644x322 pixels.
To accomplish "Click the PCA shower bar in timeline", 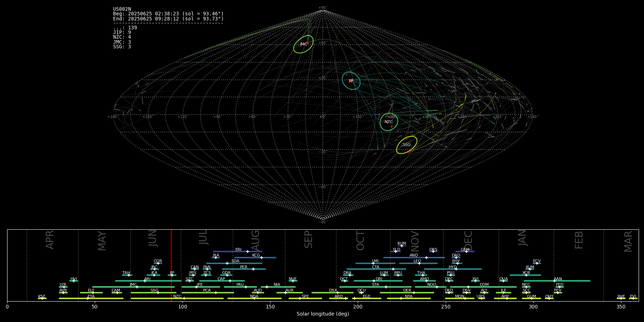I will (x=208, y=293).
